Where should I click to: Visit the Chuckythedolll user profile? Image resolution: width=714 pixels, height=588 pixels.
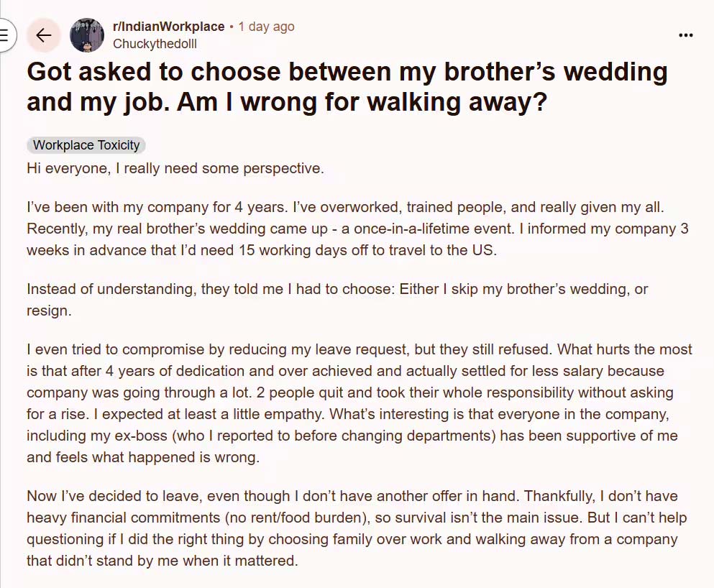pyautogui.click(x=155, y=44)
